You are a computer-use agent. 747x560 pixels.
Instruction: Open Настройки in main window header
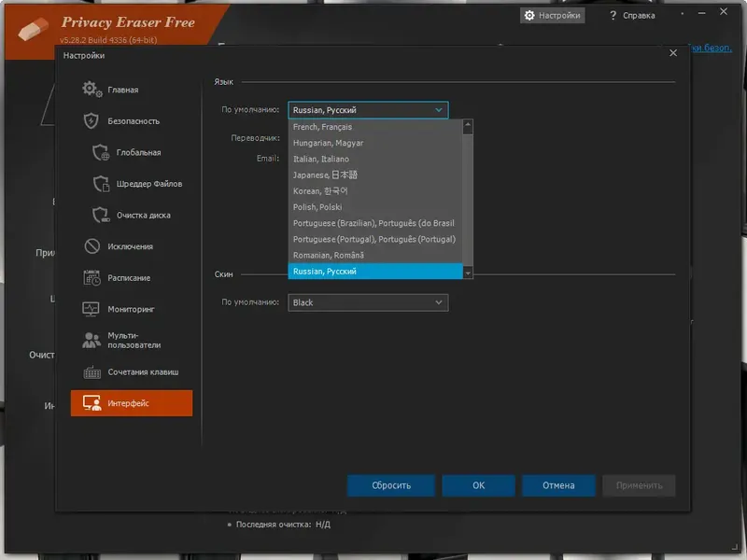[x=553, y=15]
